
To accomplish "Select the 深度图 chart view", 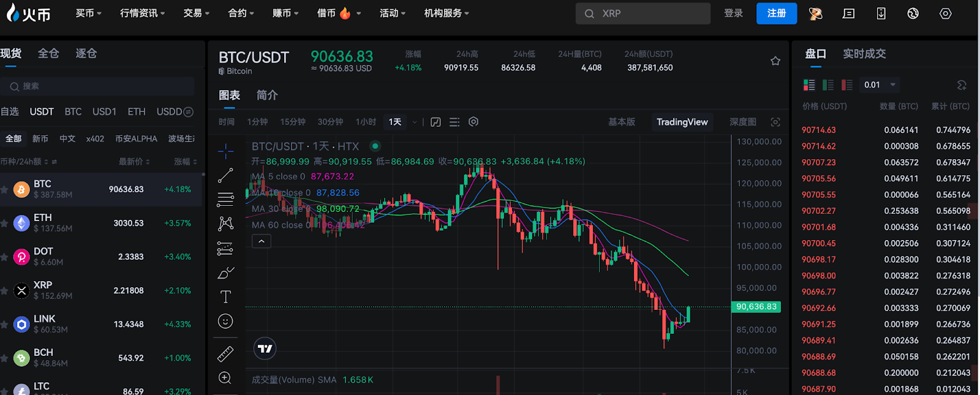I will pyautogui.click(x=743, y=122).
